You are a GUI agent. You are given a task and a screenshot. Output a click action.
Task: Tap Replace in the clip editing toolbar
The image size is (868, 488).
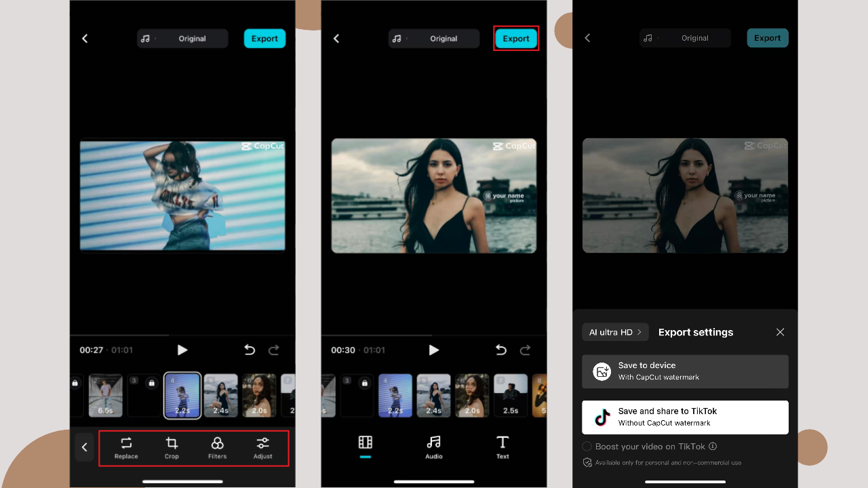126,448
